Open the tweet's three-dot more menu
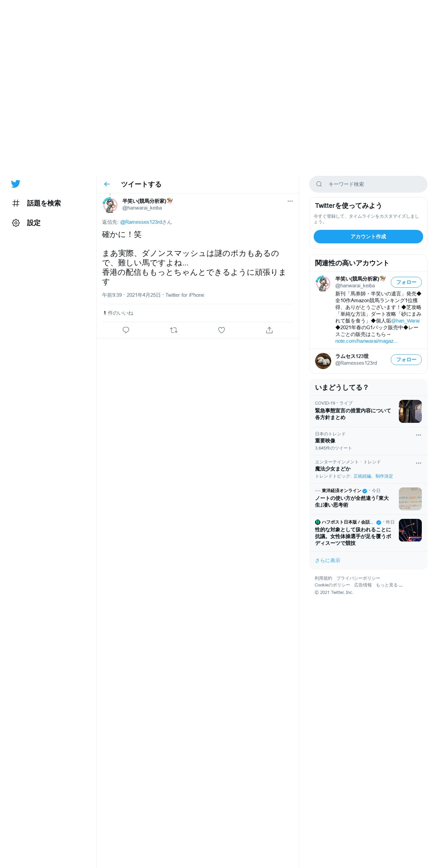The width and height of the screenshot is (434, 868). (290, 201)
